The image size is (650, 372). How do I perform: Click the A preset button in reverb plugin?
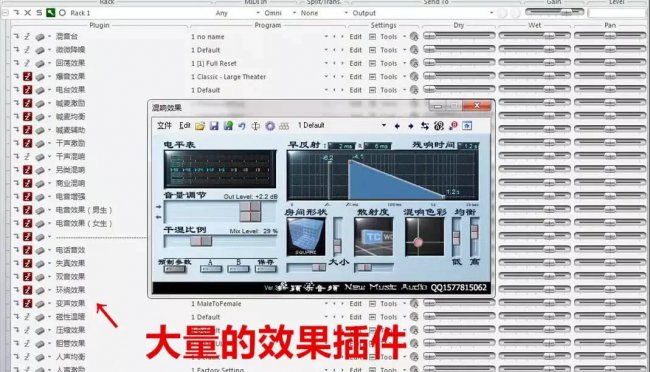(211, 269)
